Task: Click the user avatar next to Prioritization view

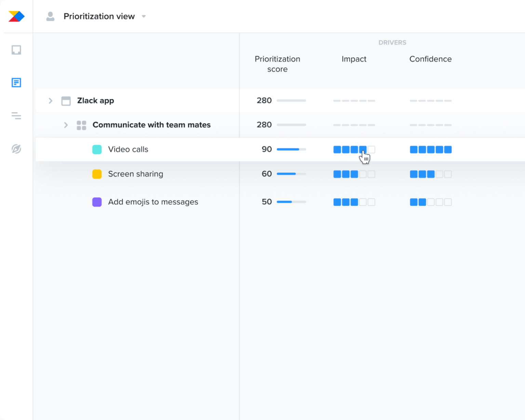Action: [x=50, y=16]
